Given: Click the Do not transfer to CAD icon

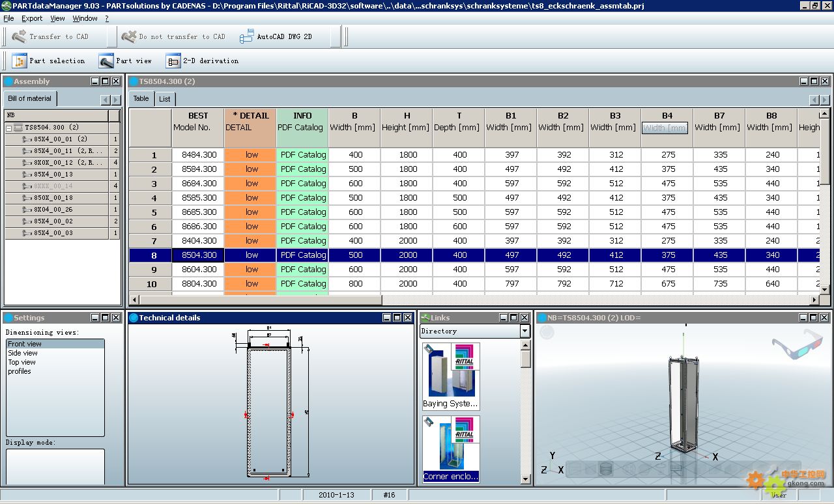Looking at the screenshot, I should [x=128, y=36].
